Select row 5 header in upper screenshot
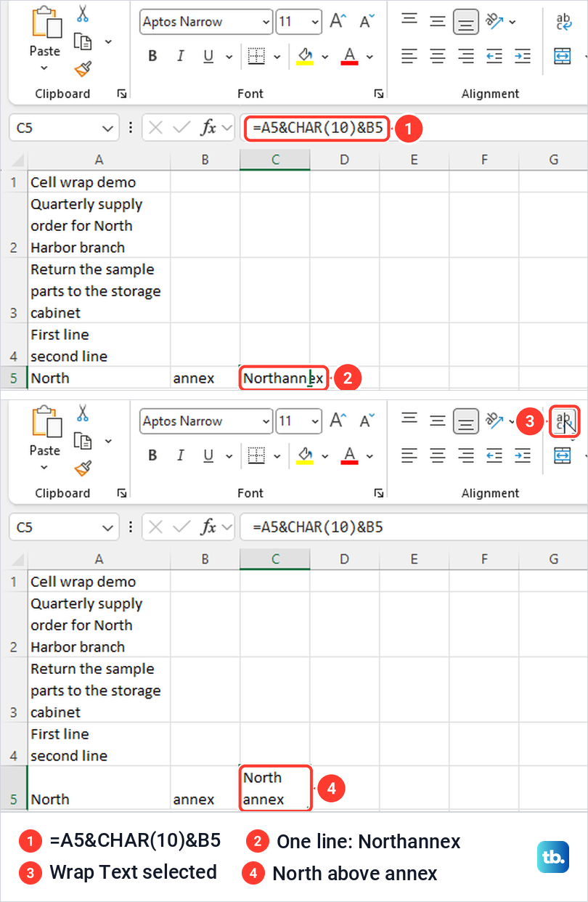 pyautogui.click(x=13, y=378)
